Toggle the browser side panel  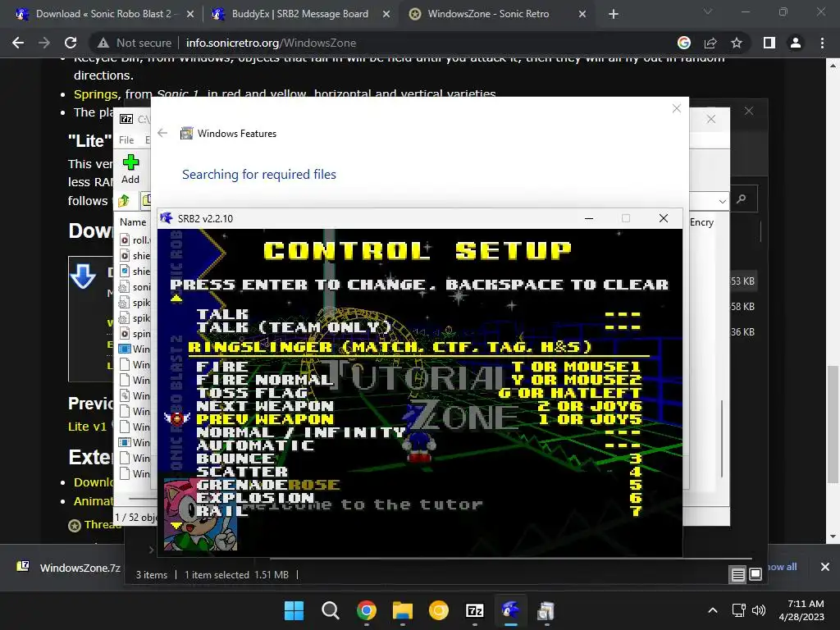(x=769, y=43)
